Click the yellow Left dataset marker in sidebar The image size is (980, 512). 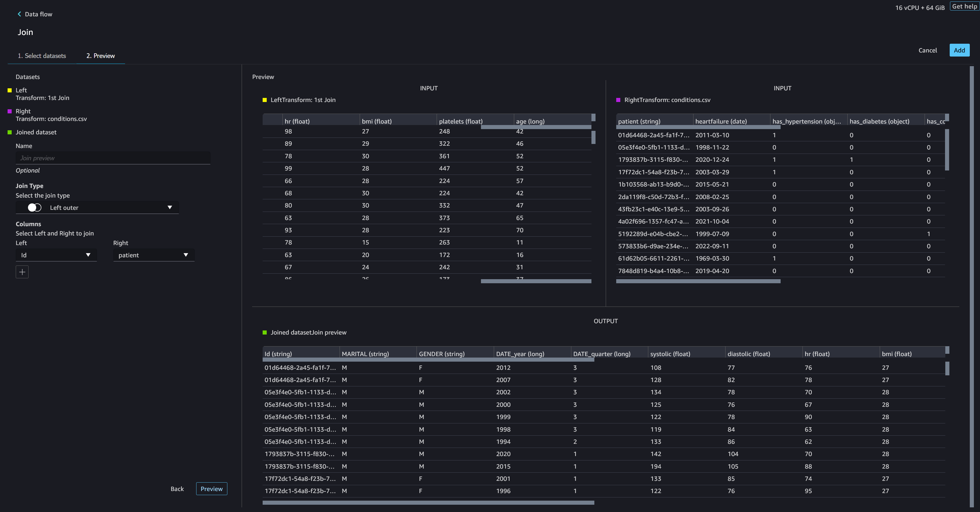click(10, 90)
